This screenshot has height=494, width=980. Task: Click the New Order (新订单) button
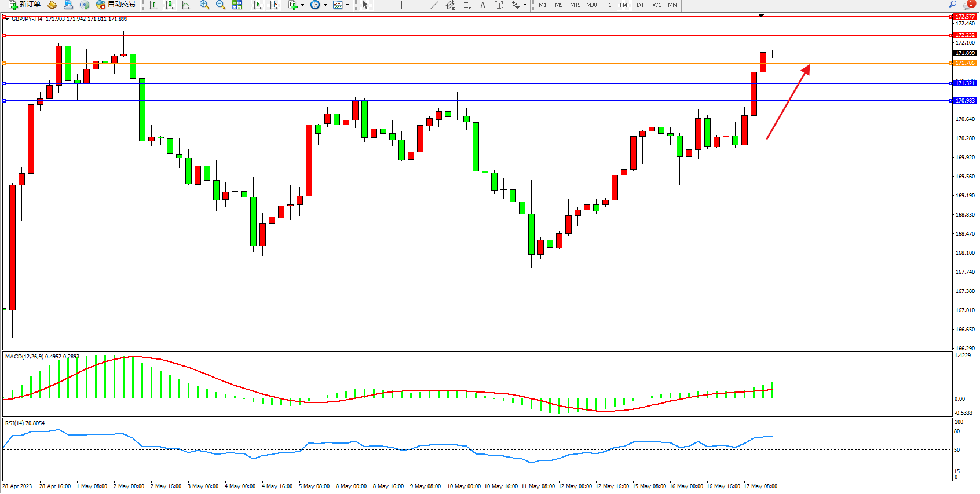(x=24, y=5)
